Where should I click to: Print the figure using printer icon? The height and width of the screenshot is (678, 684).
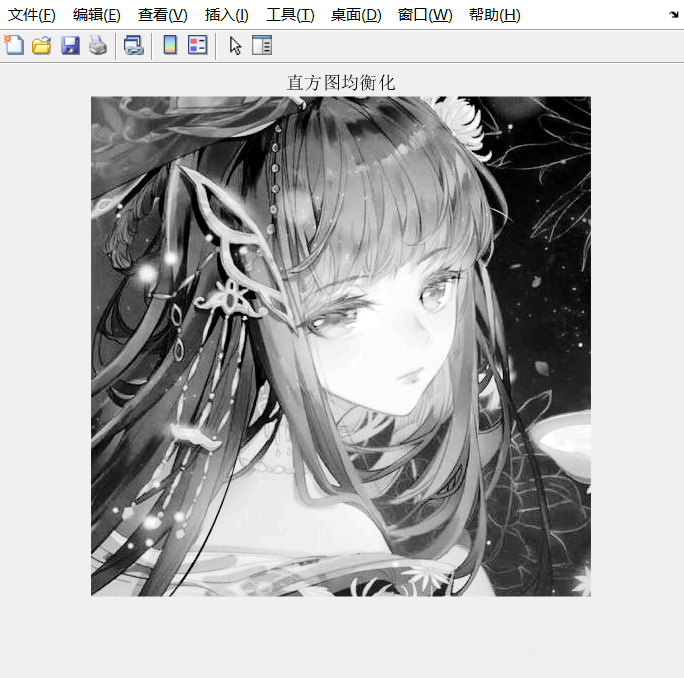[x=98, y=45]
